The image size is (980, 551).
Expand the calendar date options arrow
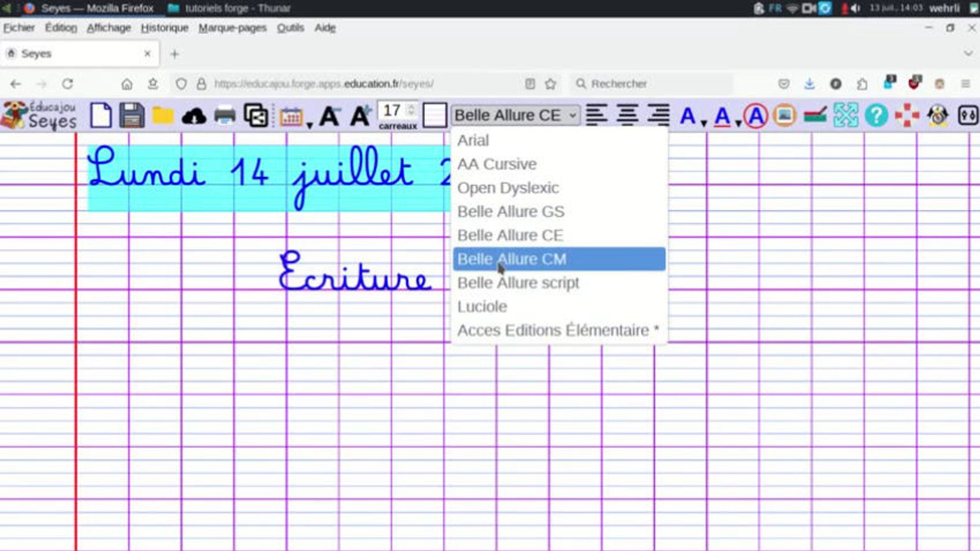click(309, 124)
